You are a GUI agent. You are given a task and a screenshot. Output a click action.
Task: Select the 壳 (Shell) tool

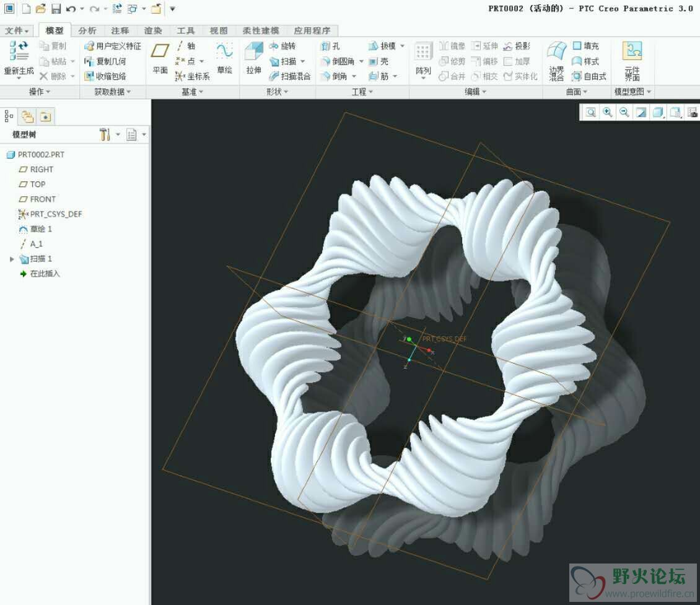[378, 61]
